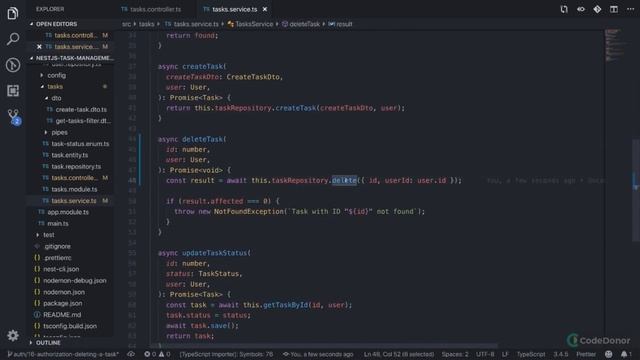Change file encoding via UTF-8

tap(485, 354)
